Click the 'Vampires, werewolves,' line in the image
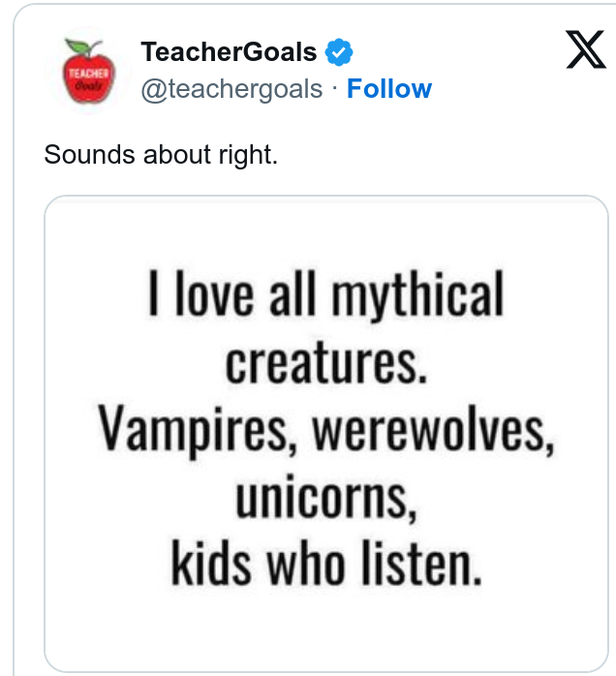Viewport: 616px width, 676px height. [325, 429]
